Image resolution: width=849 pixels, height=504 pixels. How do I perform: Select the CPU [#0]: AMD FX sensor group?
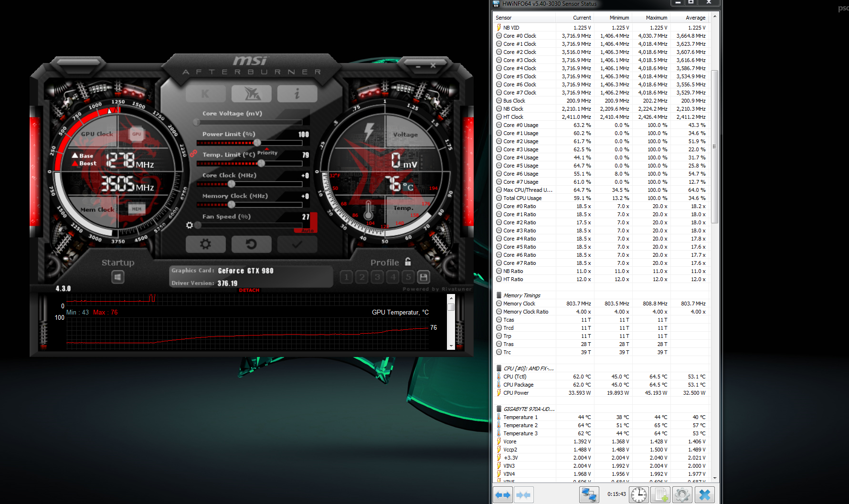(x=601, y=368)
